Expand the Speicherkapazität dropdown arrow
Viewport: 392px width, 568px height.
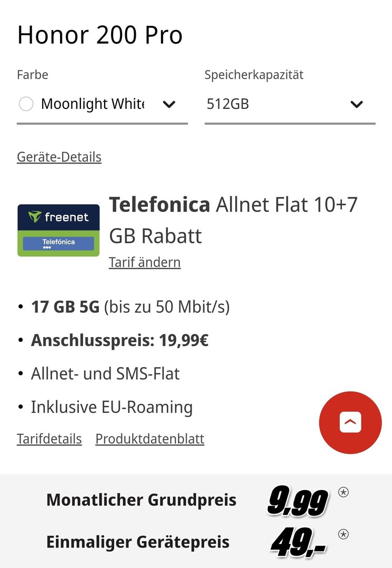pyautogui.click(x=357, y=104)
